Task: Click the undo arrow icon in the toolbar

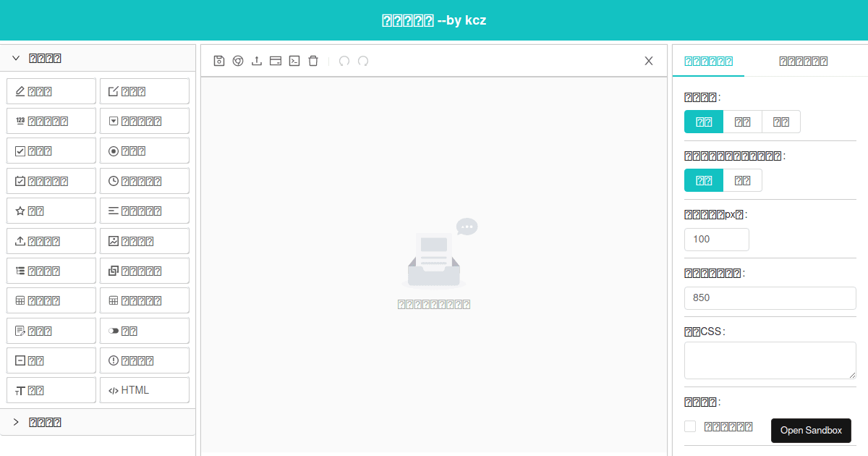Action: (x=344, y=61)
